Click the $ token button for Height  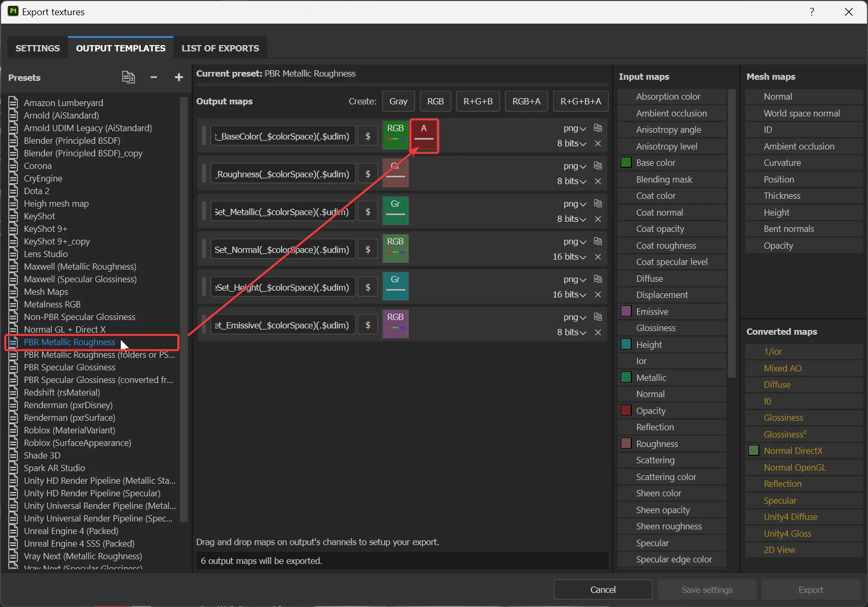coord(368,287)
